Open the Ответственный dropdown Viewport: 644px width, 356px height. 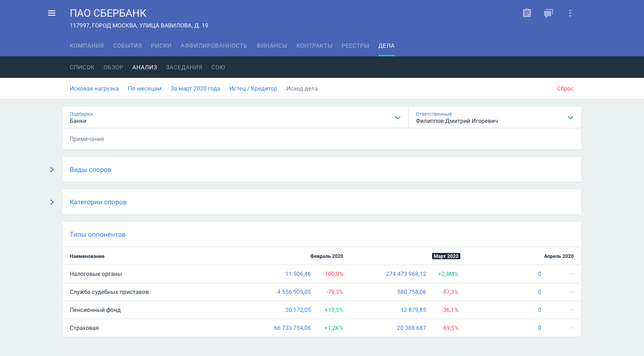pyautogui.click(x=495, y=117)
